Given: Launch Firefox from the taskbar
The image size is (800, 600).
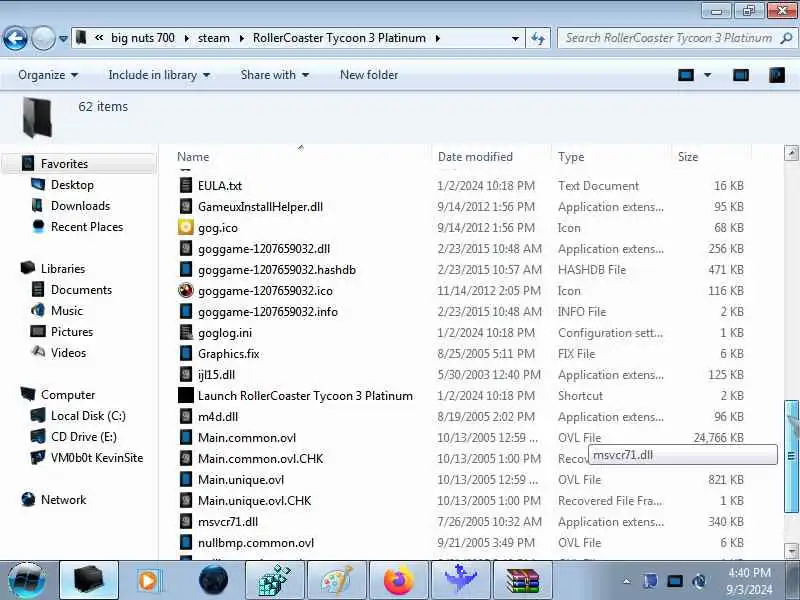Looking at the screenshot, I should pos(399,580).
